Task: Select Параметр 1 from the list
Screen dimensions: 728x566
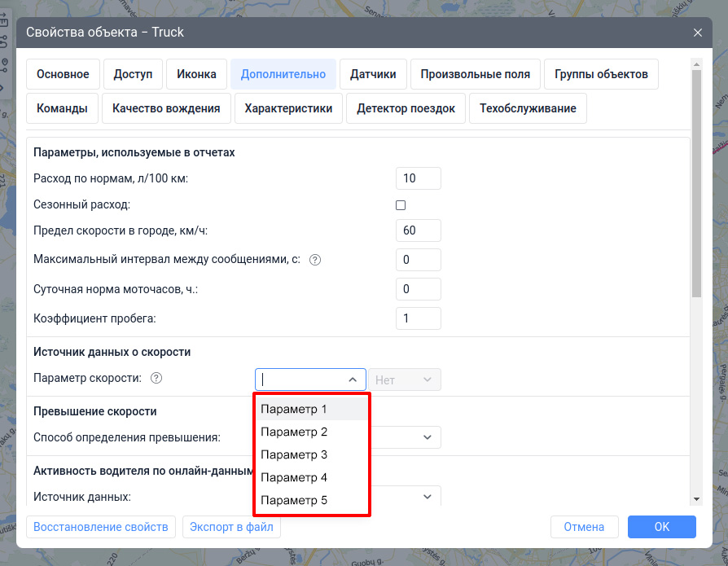Action: [311, 409]
